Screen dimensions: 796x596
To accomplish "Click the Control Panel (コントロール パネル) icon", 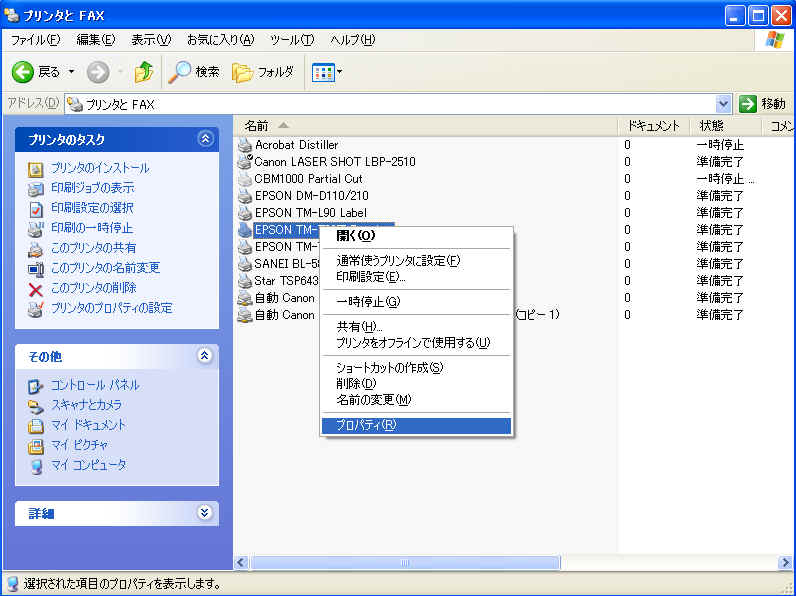I will pyautogui.click(x=36, y=386).
